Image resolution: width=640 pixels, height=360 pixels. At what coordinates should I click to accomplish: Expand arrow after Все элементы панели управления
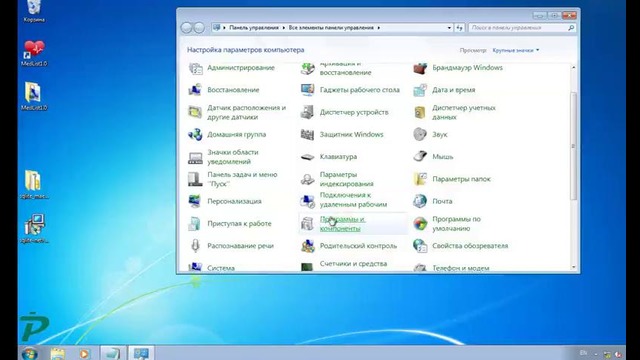coord(378,28)
